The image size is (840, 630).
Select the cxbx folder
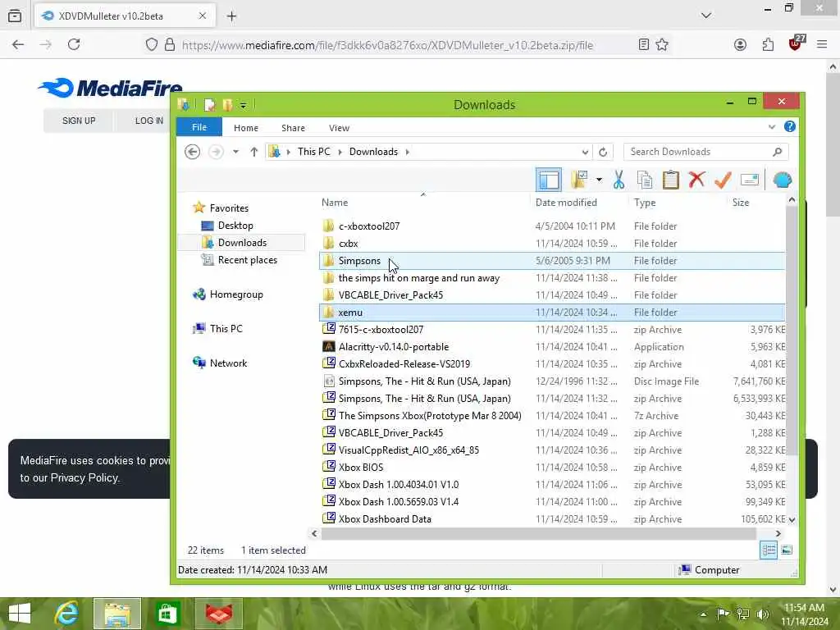(x=348, y=243)
